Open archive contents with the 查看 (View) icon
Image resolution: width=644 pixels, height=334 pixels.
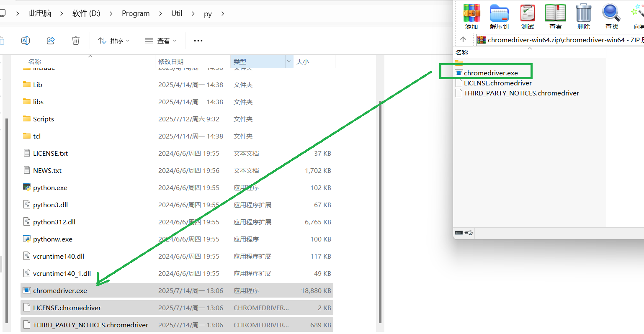[x=555, y=17]
